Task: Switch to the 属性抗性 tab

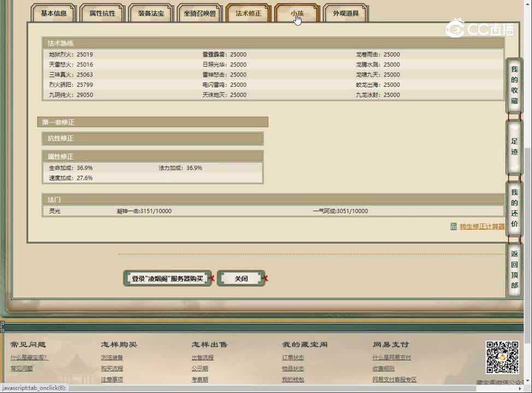Action: pyautogui.click(x=102, y=13)
